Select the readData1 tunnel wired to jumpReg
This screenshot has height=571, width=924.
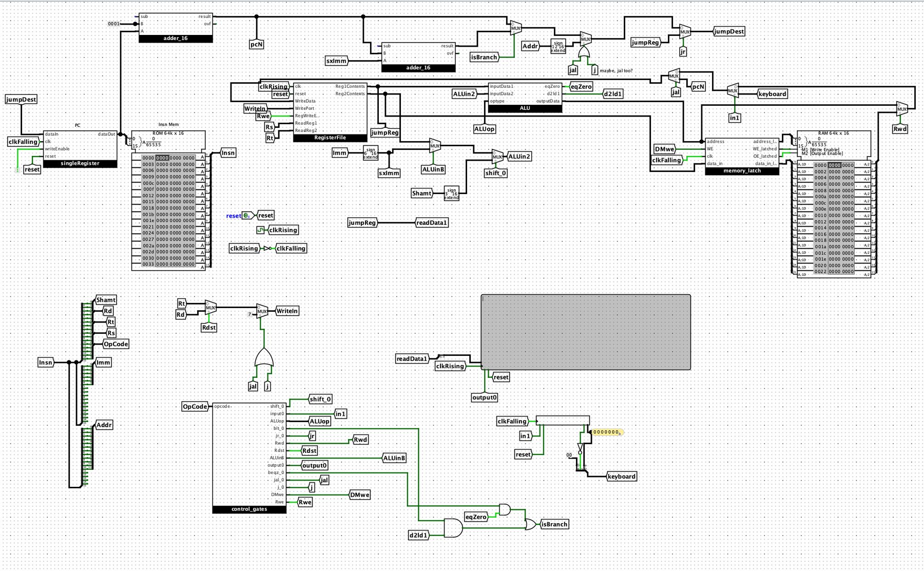point(432,222)
